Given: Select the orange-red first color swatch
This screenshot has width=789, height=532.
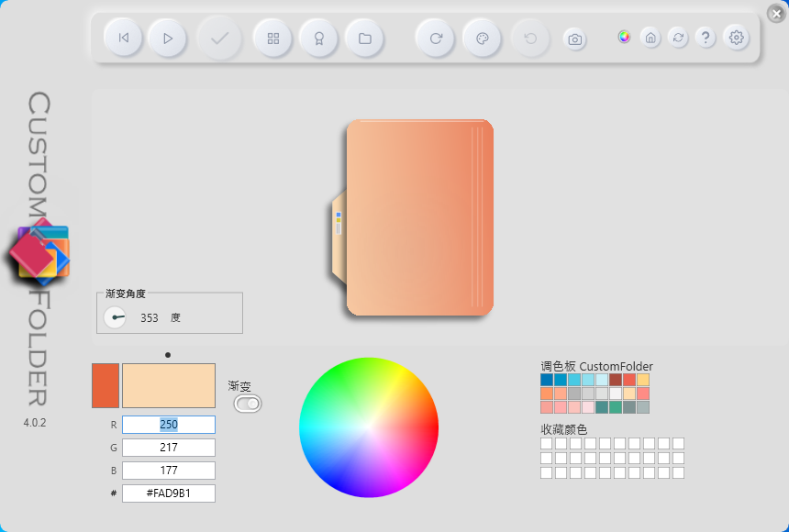Looking at the screenshot, I should [x=106, y=385].
